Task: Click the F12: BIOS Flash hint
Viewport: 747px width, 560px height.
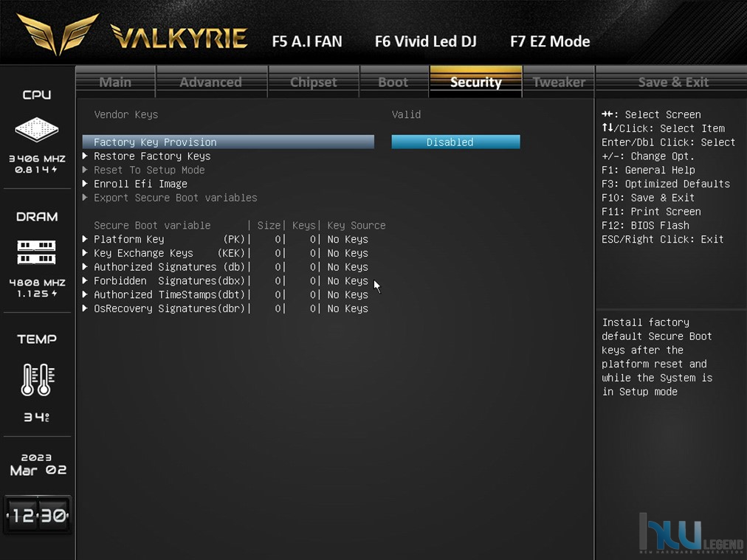Action: click(x=645, y=225)
